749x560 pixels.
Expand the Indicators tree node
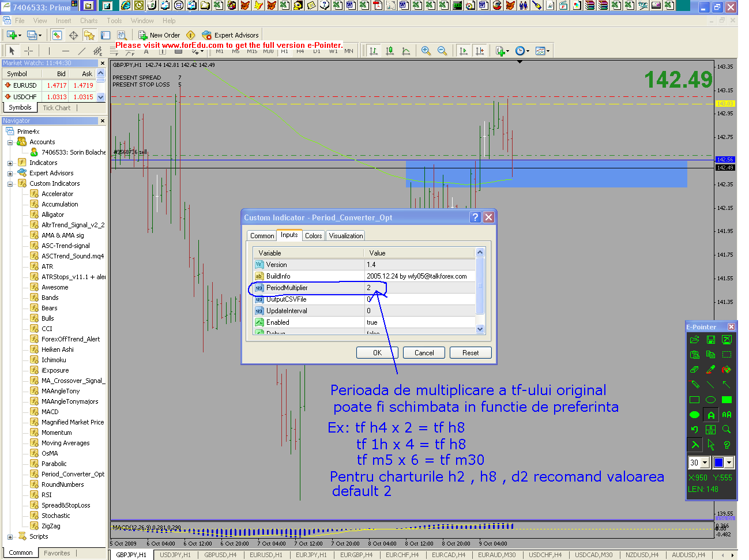point(10,163)
